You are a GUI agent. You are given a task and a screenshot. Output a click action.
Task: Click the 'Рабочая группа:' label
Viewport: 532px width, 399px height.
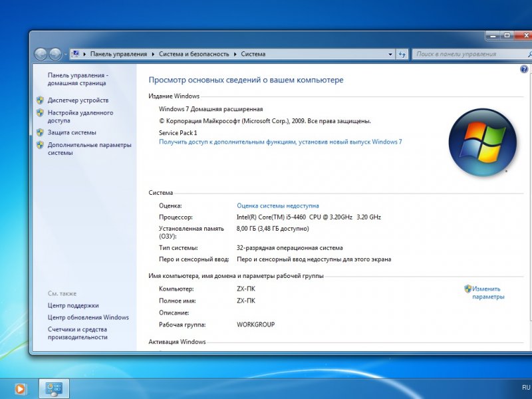(x=182, y=325)
